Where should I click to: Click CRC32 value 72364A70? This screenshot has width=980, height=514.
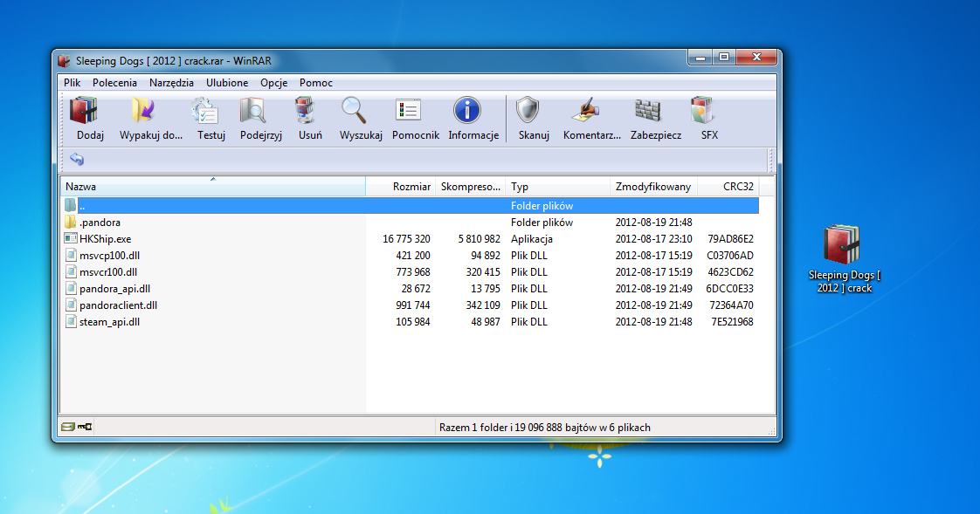[x=731, y=305]
